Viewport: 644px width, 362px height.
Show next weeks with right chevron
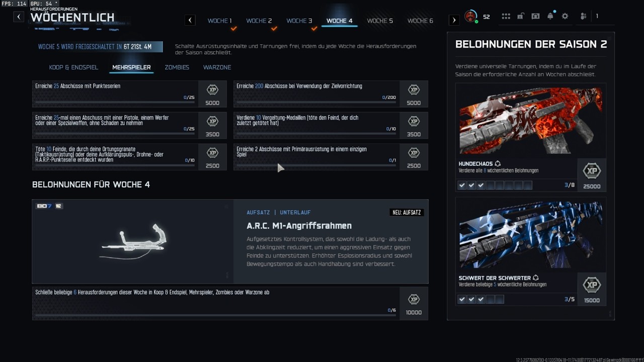[454, 20]
